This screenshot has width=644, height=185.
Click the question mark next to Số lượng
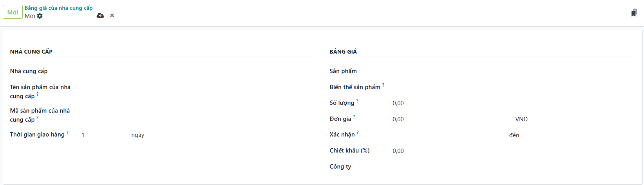(x=357, y=101)
